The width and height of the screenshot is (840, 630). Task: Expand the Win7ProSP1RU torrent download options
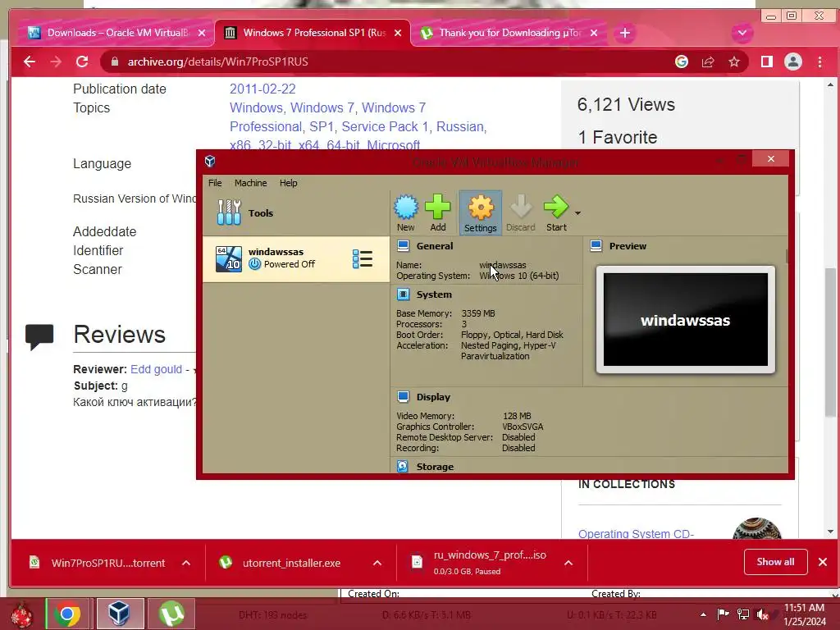coord(186,563)
